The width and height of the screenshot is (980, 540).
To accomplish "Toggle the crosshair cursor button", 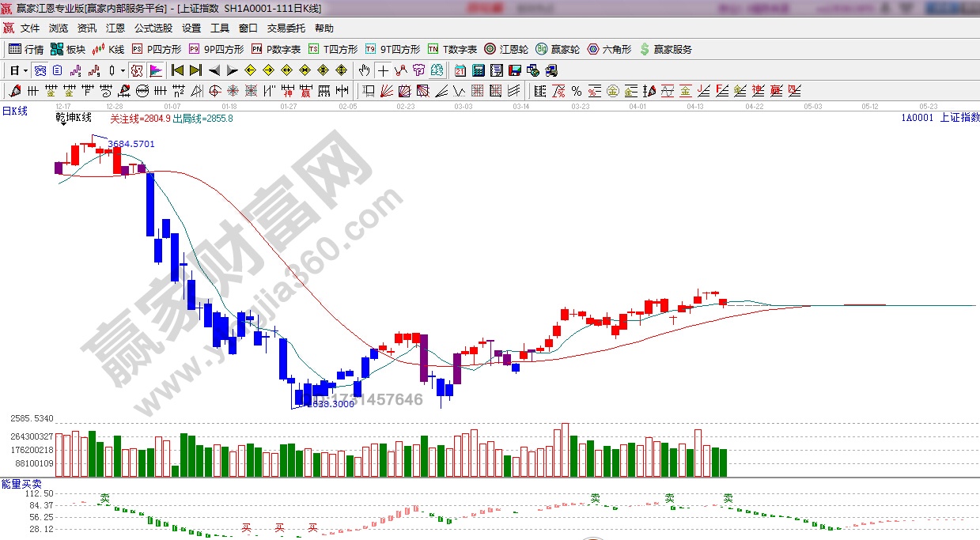I will 383,70.
